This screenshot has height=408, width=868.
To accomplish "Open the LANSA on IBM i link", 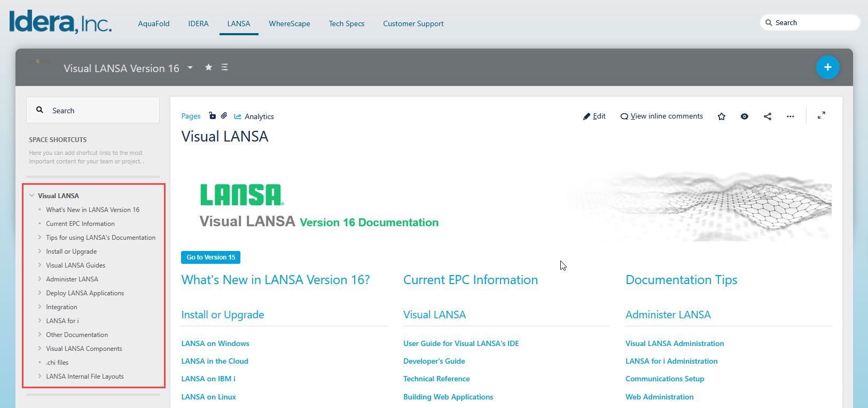I will coord(208,379).
